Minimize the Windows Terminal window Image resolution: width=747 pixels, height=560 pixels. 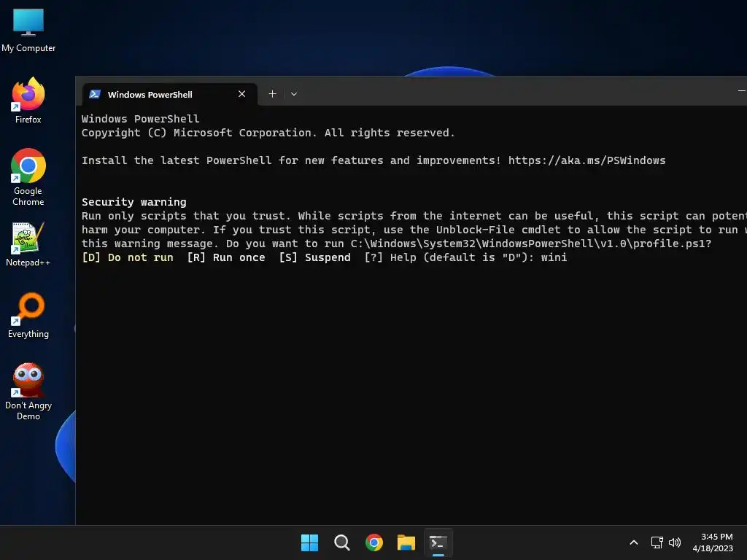741,90
